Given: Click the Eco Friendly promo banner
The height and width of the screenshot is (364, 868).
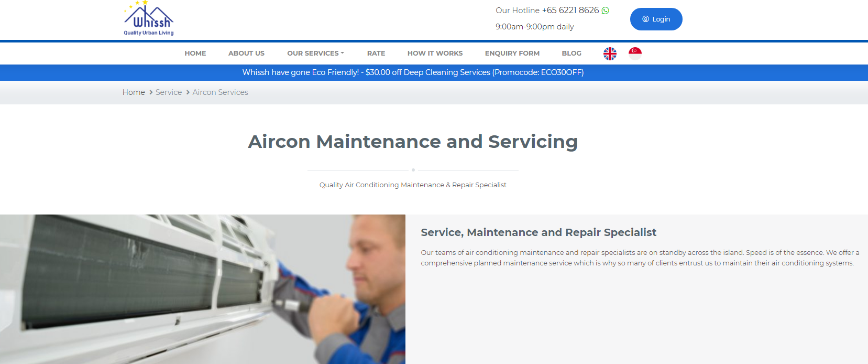Looking at the screenshot, I should [413, 72].
